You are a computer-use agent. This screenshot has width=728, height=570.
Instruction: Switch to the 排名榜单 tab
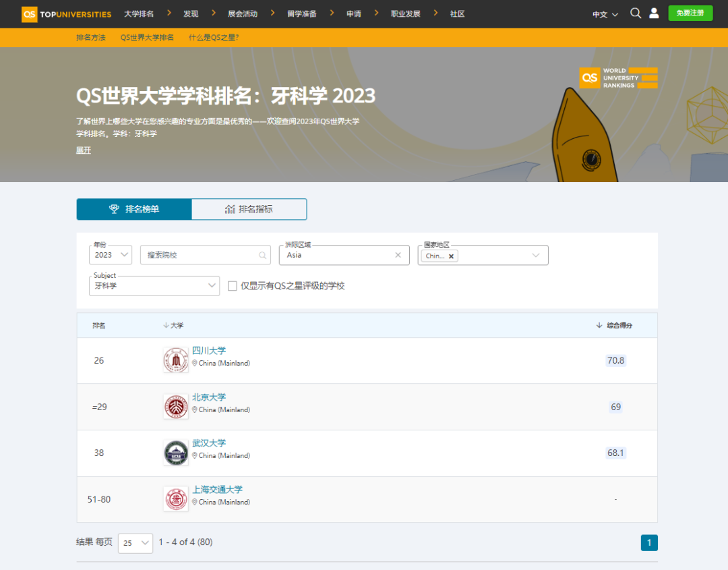click(x=134, y=209)
